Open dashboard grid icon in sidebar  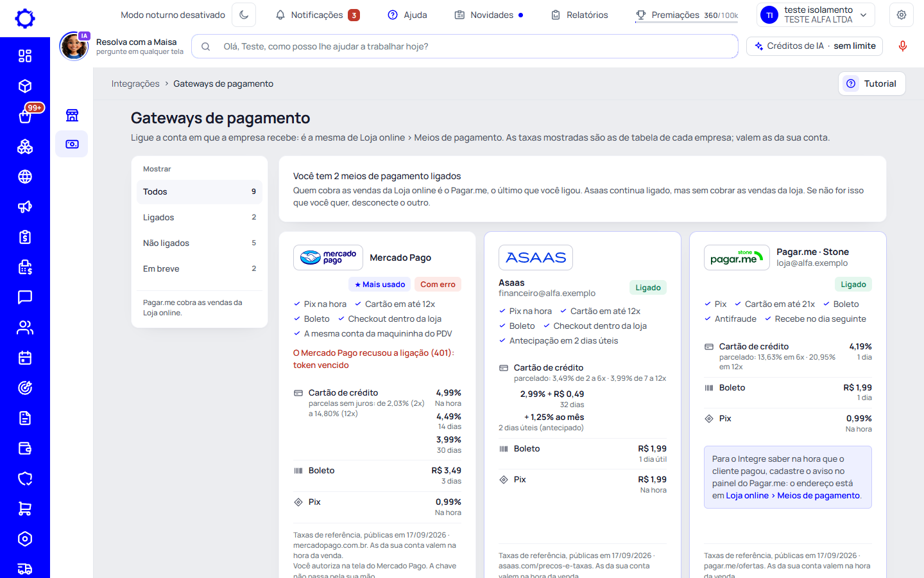tap(25, 56)
